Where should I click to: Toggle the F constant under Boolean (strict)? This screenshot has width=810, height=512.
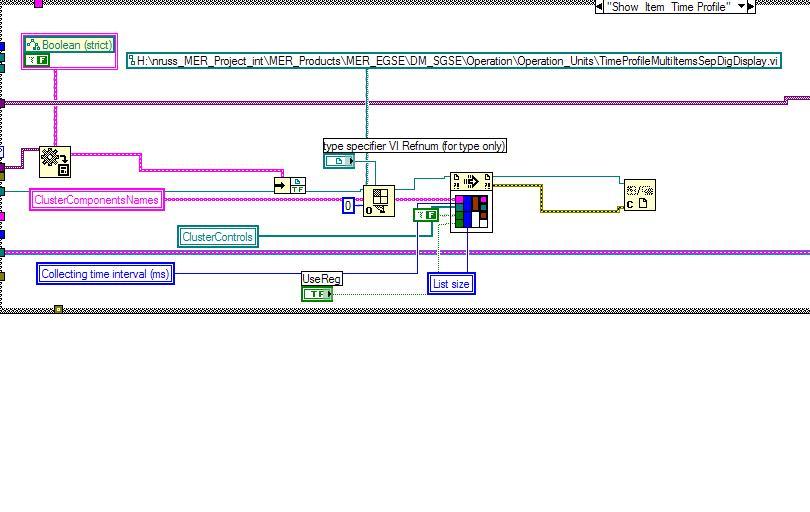[37, 60]
